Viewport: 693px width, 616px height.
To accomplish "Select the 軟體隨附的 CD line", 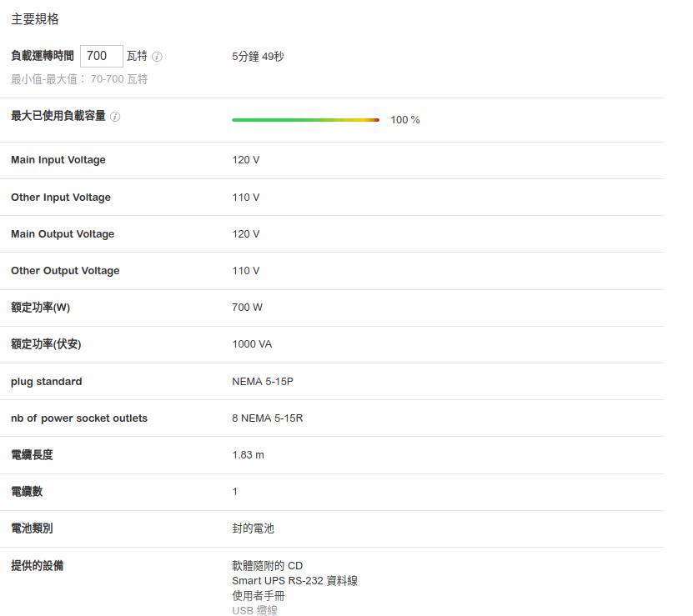I will click(x=268, y=566).
